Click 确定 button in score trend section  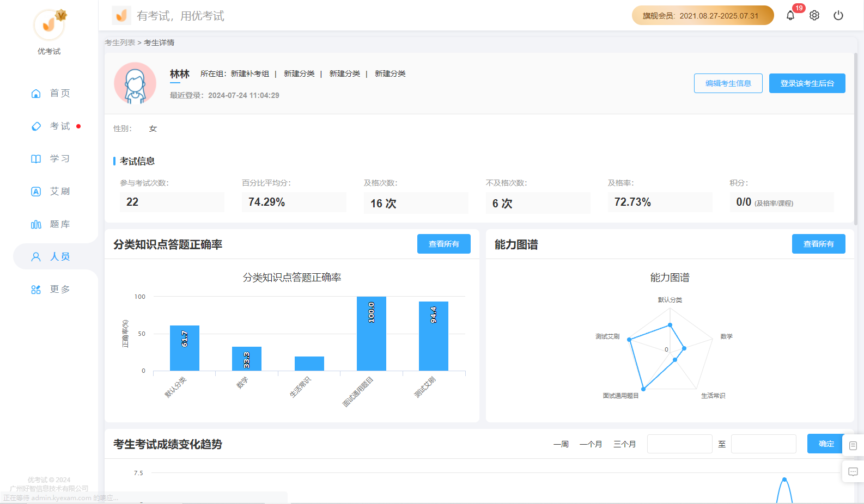tap(826, 444)
